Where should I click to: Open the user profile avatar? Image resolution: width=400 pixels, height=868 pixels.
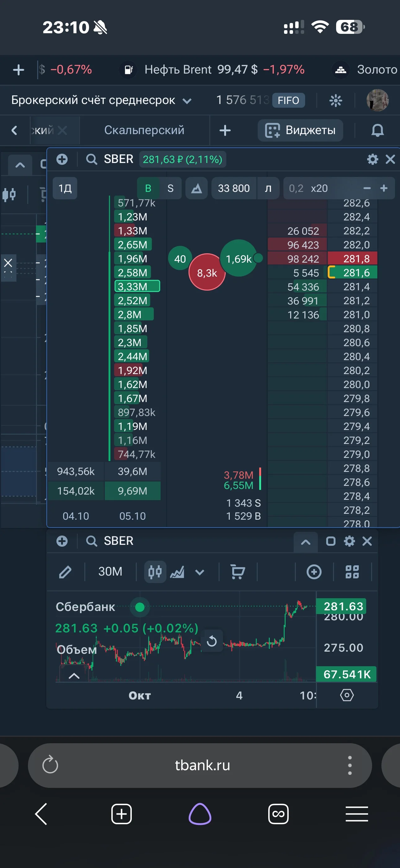[x=377, y=100]
